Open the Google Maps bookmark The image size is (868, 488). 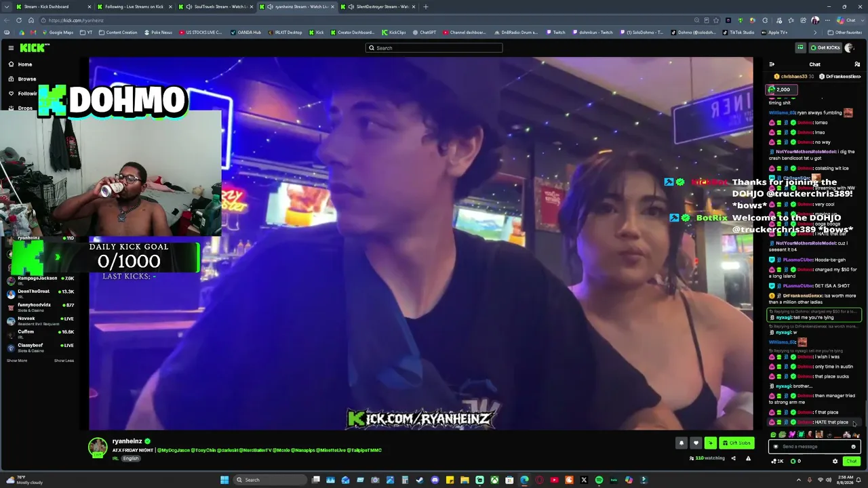pos(57,33)
